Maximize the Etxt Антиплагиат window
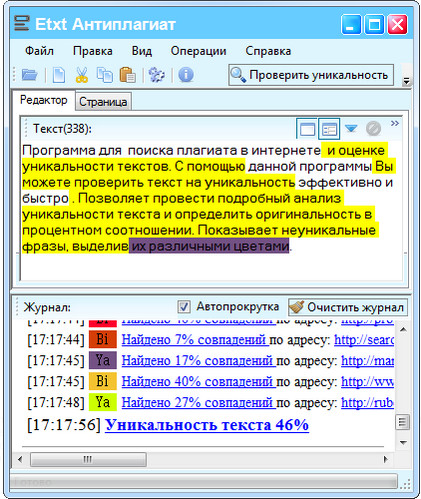The image size is (421, 499). [374, 24]
